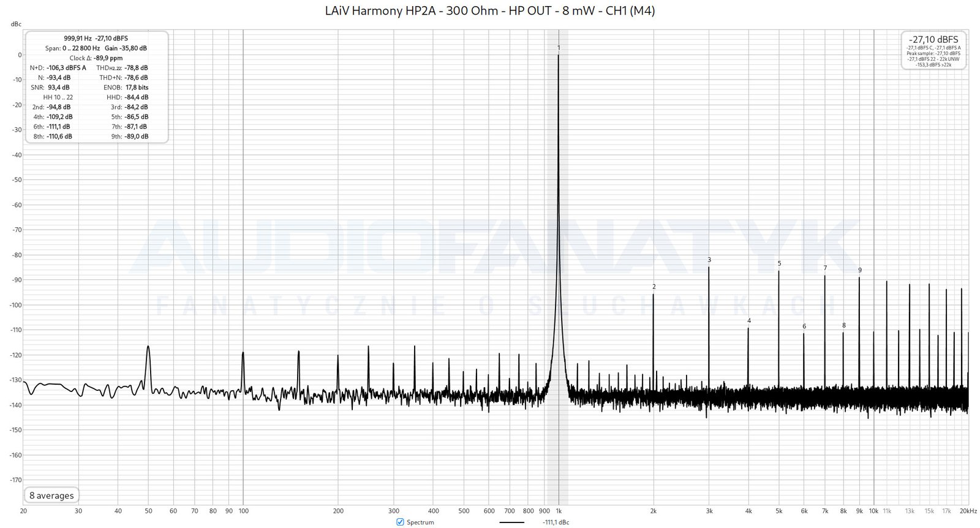Click the 1k frequency axis label
This screenshot has width=980, height=528.
pos(559,511)
